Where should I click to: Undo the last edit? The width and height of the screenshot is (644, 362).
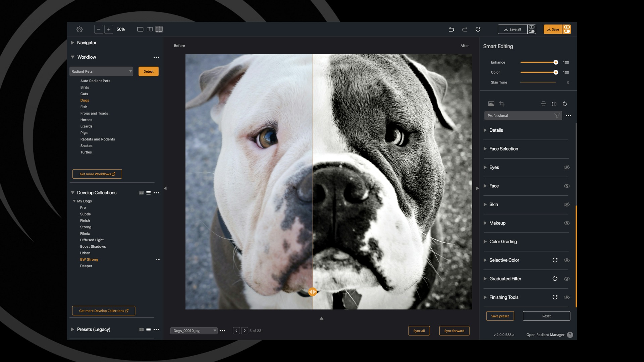pos(451,29)
